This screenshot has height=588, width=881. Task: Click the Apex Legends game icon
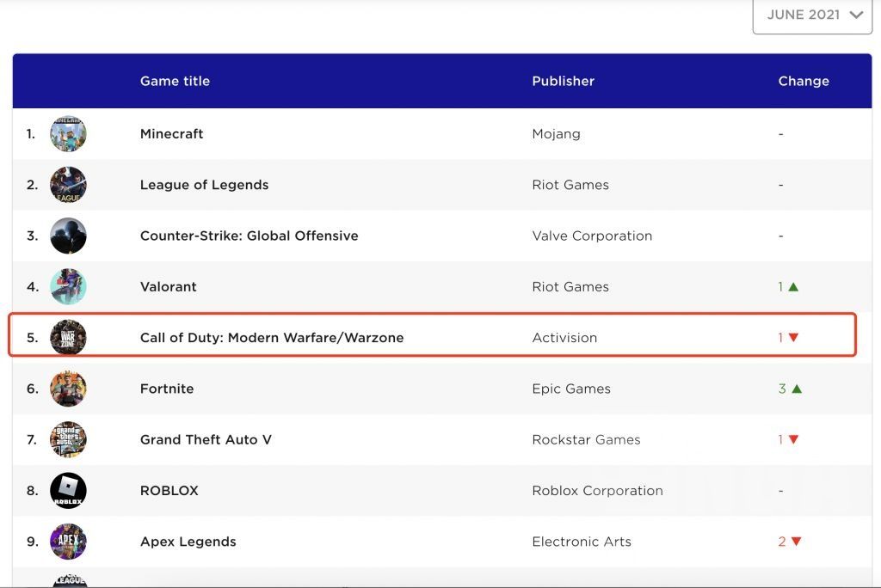click(68, 542)
